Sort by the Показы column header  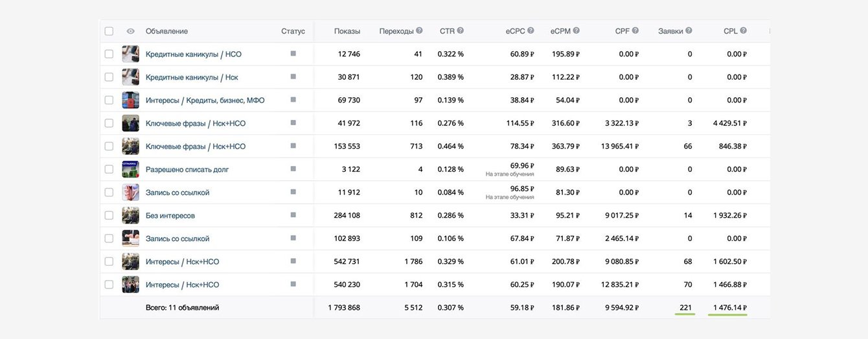click(347, 31)
